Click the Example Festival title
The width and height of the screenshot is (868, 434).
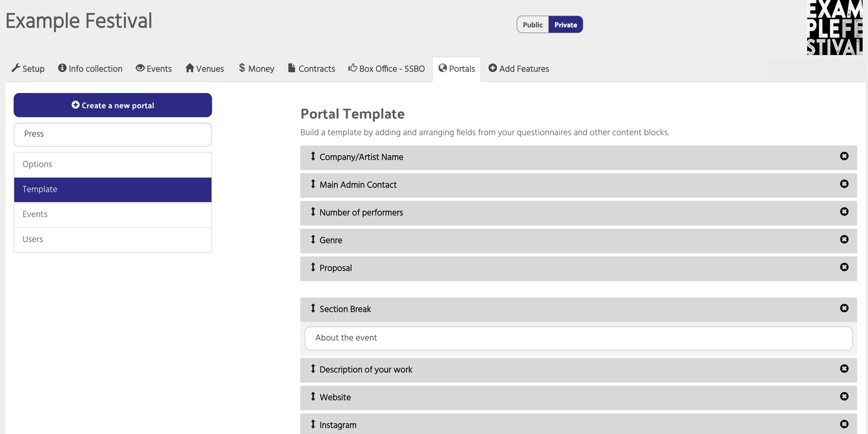tap(79, 21)
